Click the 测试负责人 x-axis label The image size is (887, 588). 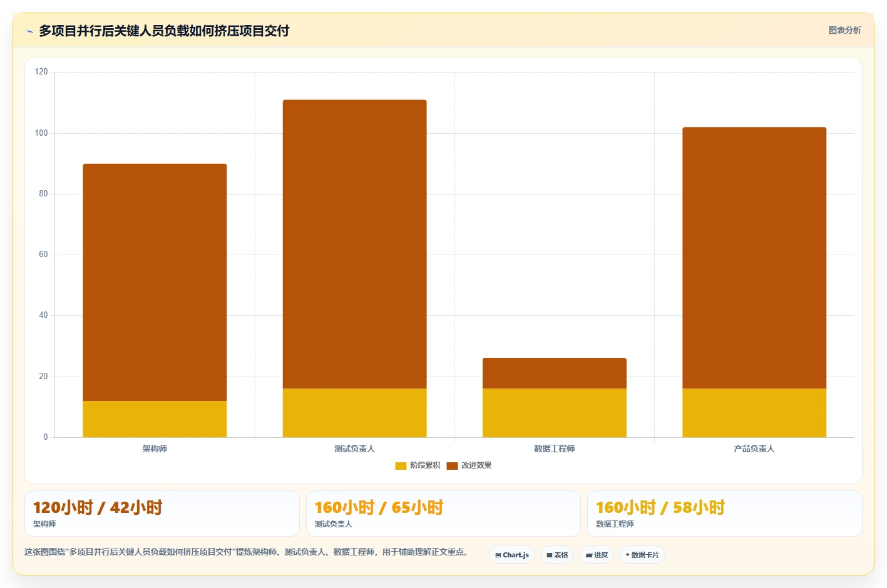click(354, 449)
